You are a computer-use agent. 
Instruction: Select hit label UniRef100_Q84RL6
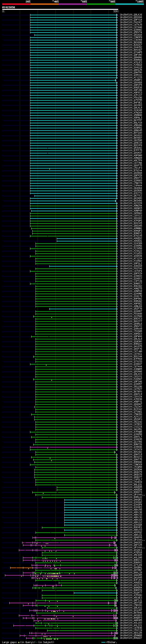(131, 323)
